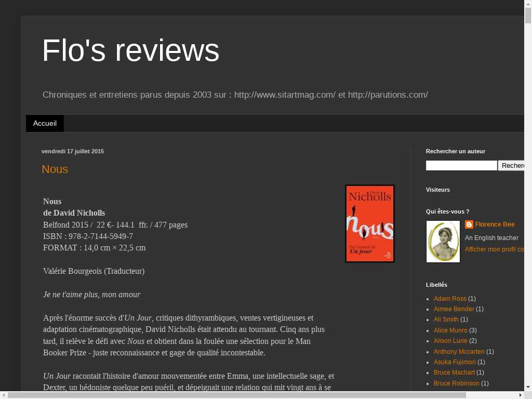
Task: Open Florence Bee profile link
Action: click(x=495, y=224)
